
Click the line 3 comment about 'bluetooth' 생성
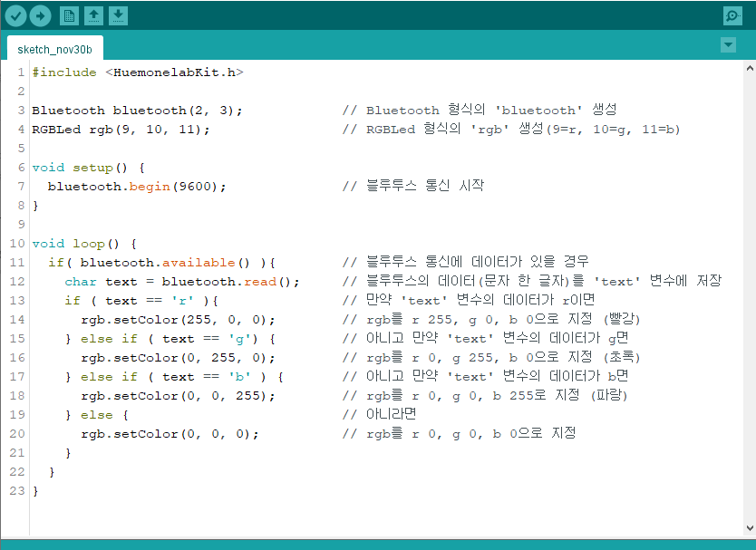tap(480, 110)
